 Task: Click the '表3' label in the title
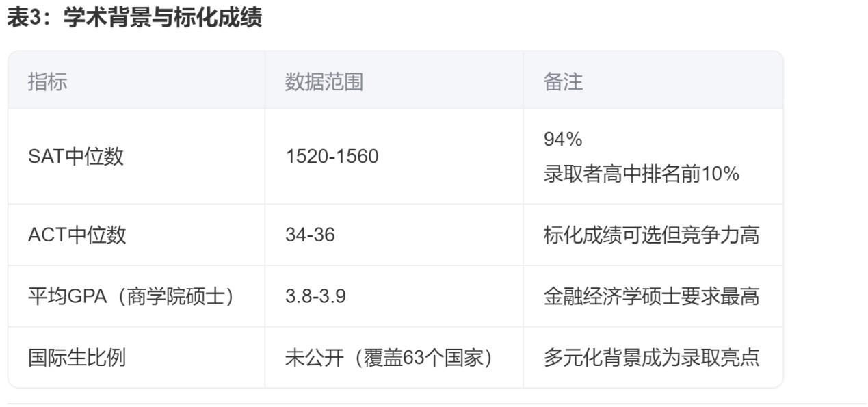point(25,18)
